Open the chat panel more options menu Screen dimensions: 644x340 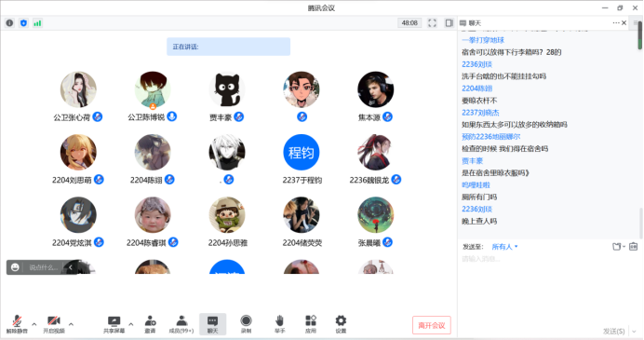[616, 23]
